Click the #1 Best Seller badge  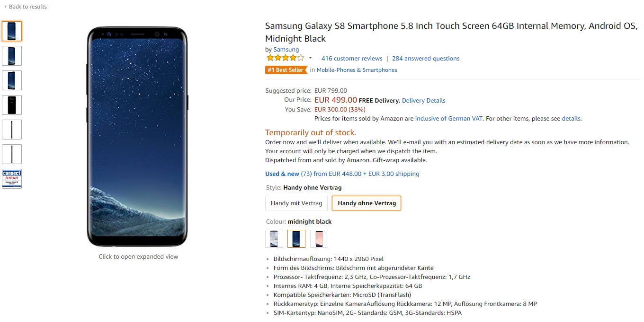click(x=286, y=70)
